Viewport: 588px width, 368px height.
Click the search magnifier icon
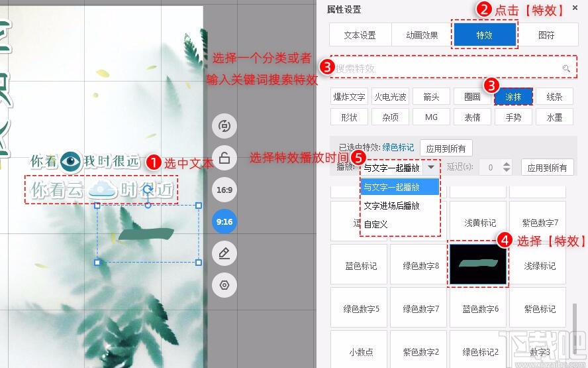coord(566,68)
